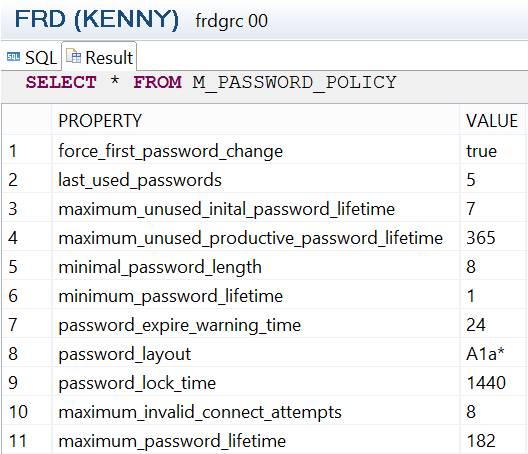The image size is (528, 454).
Task: Click the Result tab grid icon
Action: (73, 56)
